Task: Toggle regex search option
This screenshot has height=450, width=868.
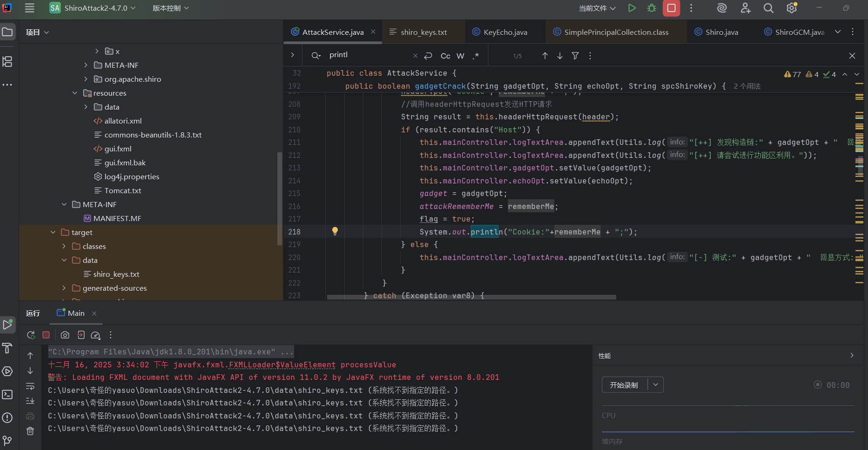Action: (x=475, y=56)
